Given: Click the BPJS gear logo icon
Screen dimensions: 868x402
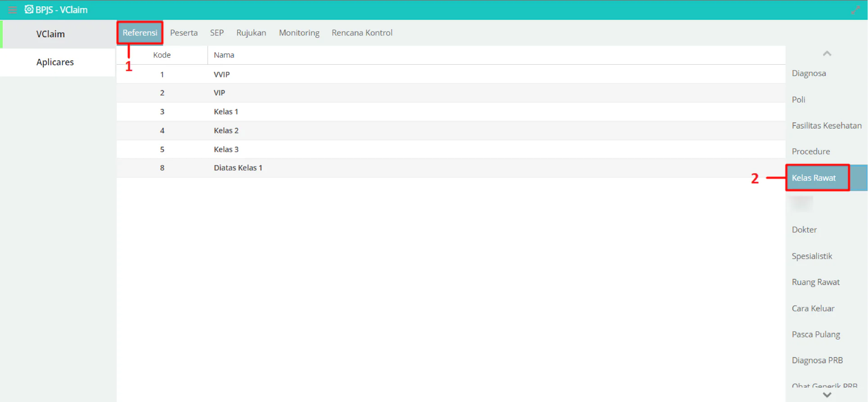Looking at the screenshot, I should (29, 9).
